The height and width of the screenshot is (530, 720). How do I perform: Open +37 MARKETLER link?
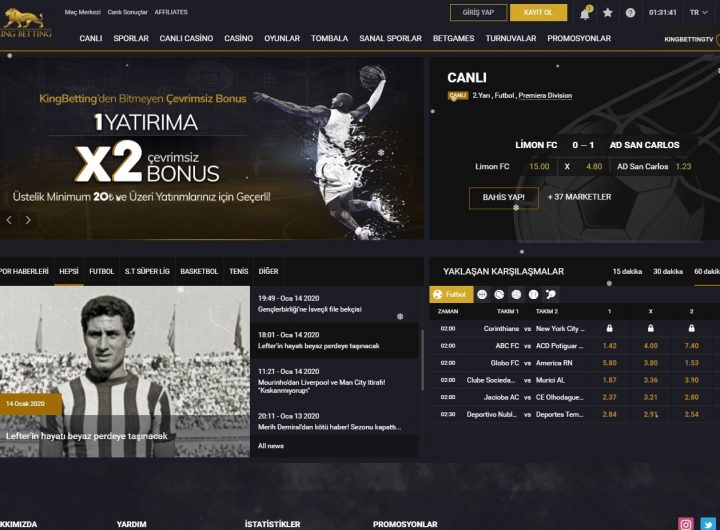(x=579, y=197)
